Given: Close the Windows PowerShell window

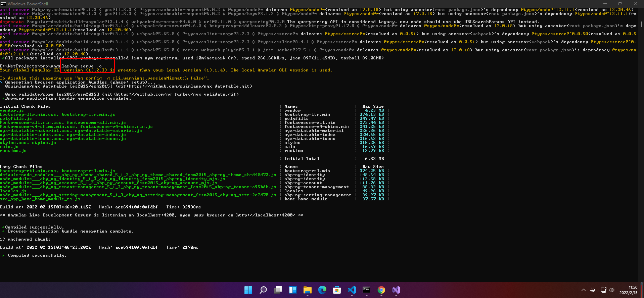Looking at the screenshot, I should coord(636,4).
